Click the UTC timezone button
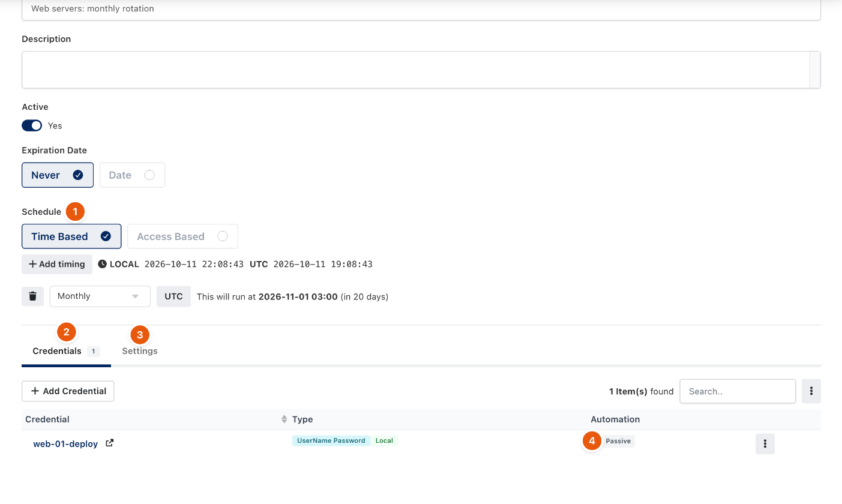Viewport: 842px width, 504px height. (173, 296)
